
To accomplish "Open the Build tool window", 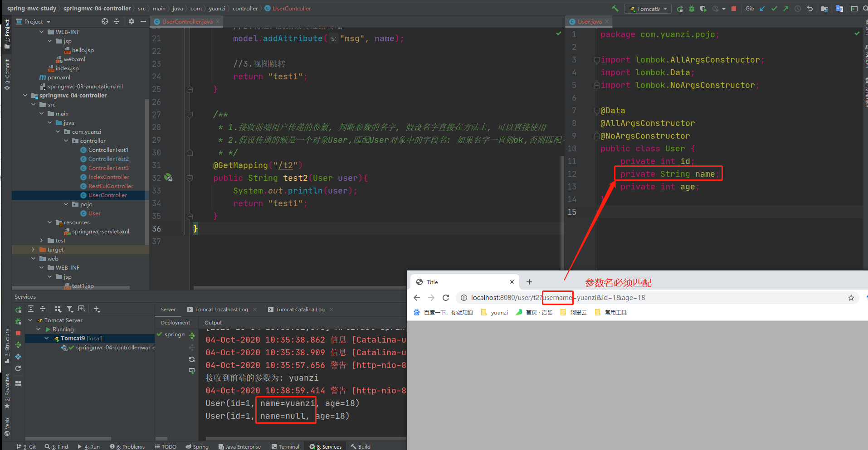I will [361, 446].
